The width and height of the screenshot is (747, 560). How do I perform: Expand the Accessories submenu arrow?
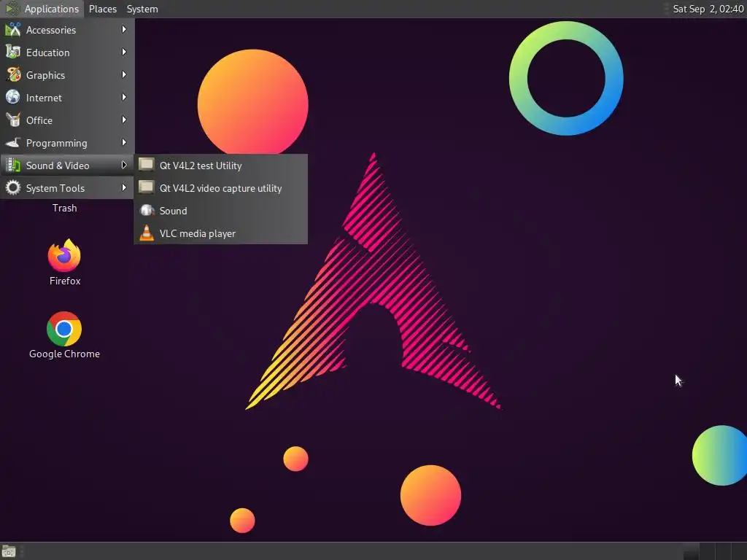point(124,29)
